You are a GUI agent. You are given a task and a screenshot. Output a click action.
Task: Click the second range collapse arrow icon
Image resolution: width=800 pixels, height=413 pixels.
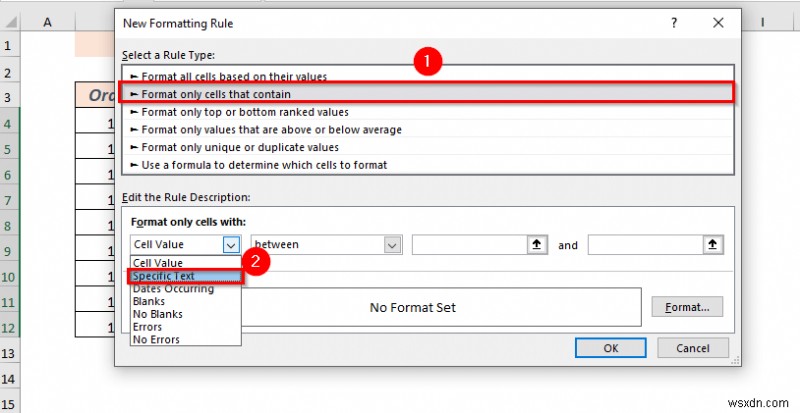(712, 244)
